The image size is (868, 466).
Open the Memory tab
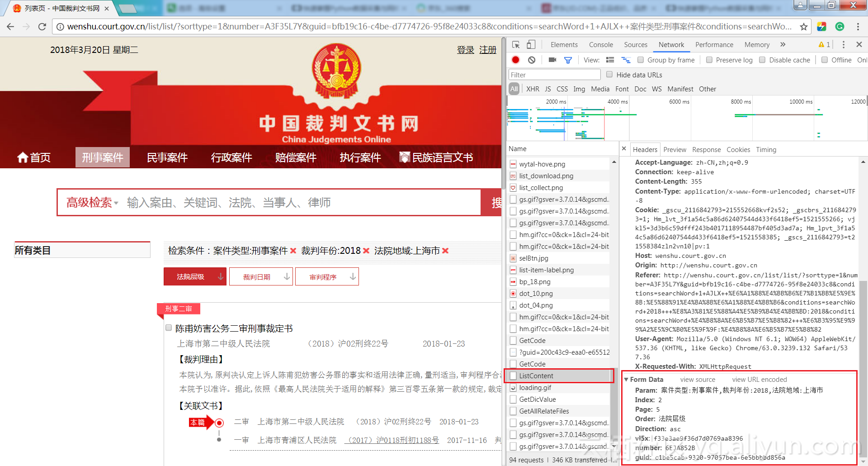click(757, 44)
